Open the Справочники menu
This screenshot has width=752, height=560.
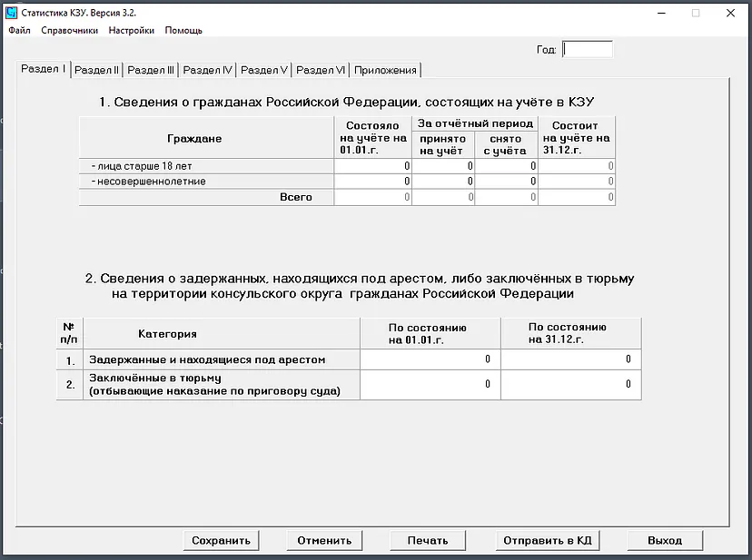69,30
